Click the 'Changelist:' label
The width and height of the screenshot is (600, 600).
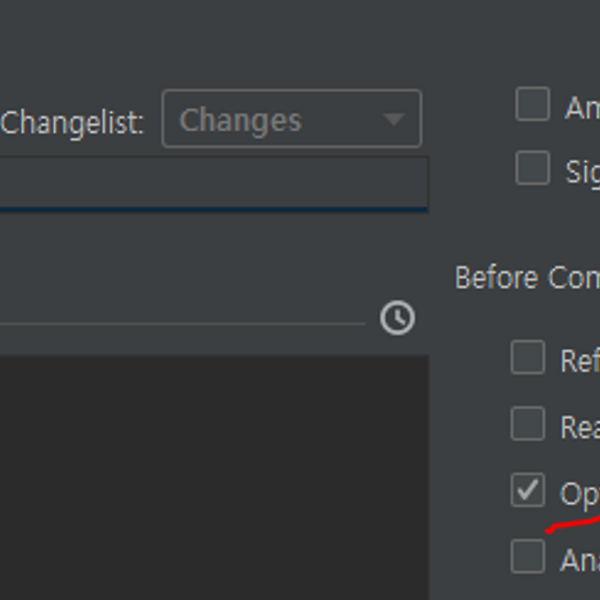coord(72,122)
